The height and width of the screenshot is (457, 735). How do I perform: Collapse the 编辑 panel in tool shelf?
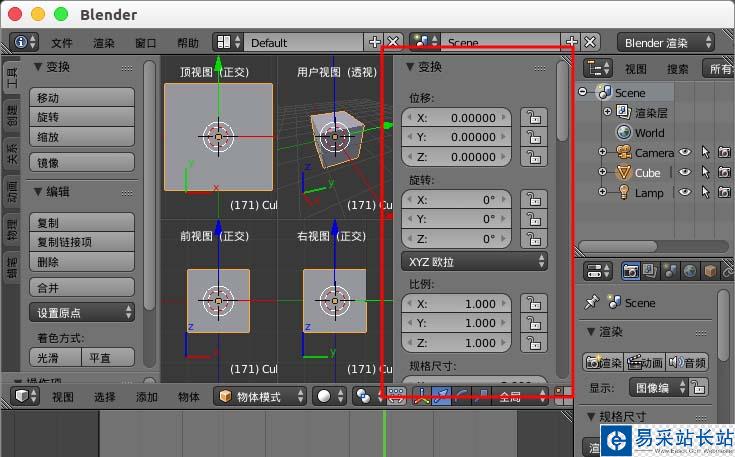38,191
